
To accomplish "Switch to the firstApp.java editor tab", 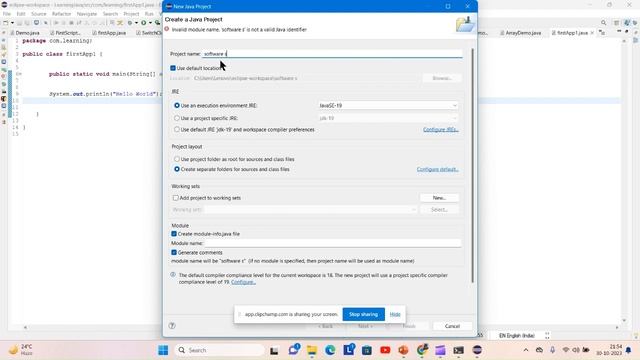I will click(x=109, y=33).
